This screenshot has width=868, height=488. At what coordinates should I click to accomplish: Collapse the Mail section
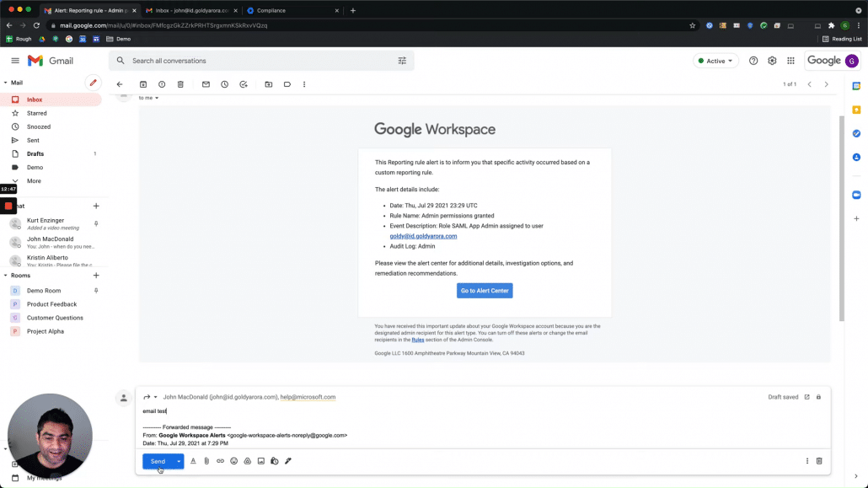point(6,83)
